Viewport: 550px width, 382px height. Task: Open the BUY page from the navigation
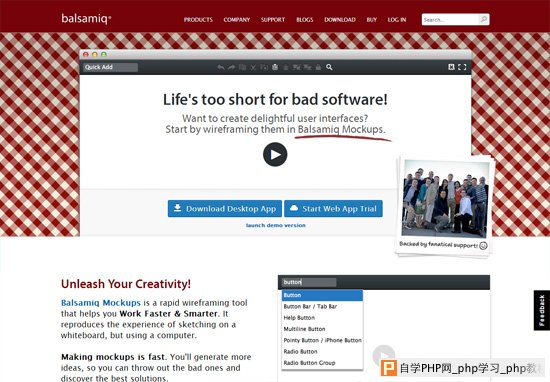coord(371,20)
